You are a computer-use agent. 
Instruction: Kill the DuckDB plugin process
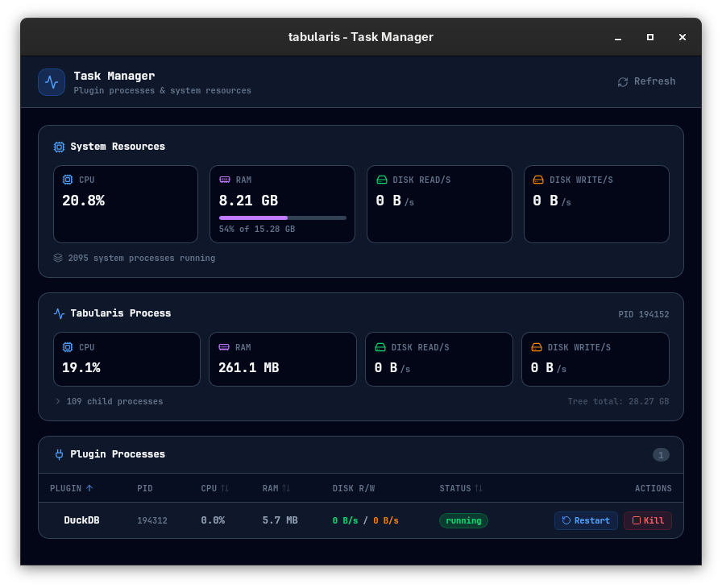(647, 520)
